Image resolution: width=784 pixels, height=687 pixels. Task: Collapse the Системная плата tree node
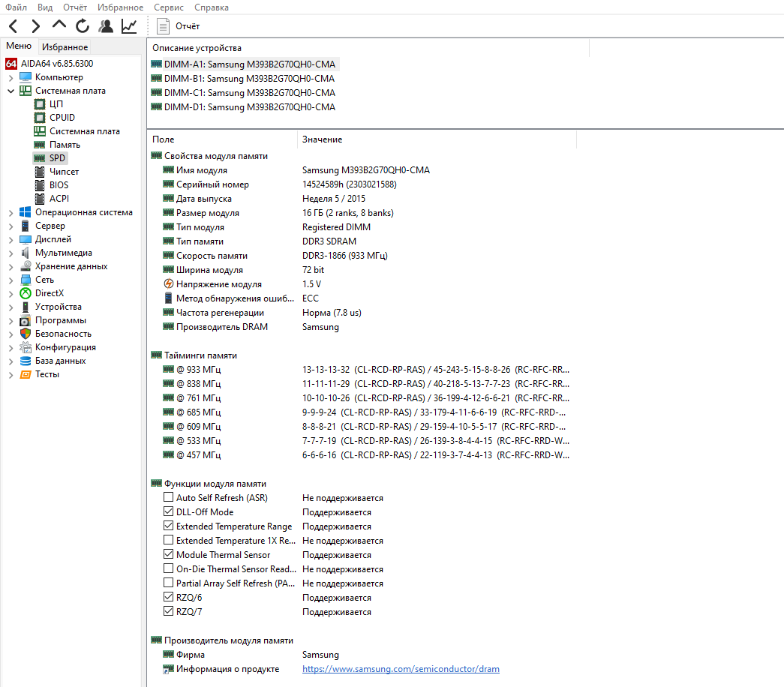[11, 91]
